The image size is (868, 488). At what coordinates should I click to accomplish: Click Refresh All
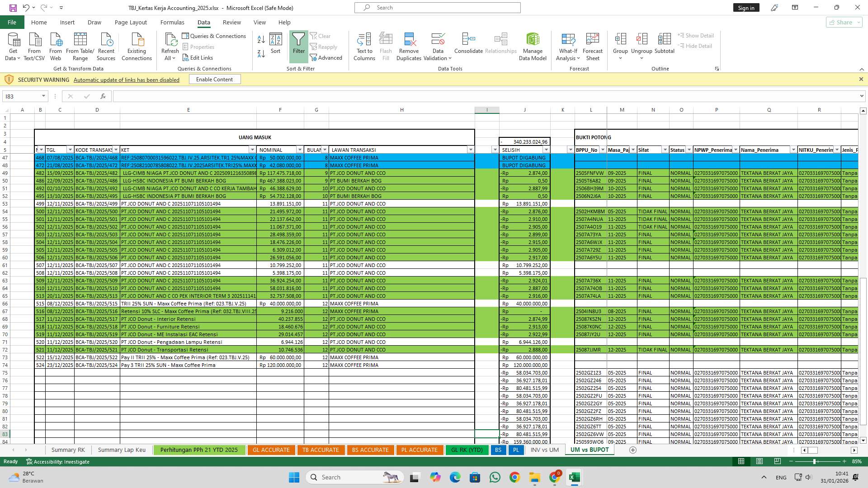point(170,45)
